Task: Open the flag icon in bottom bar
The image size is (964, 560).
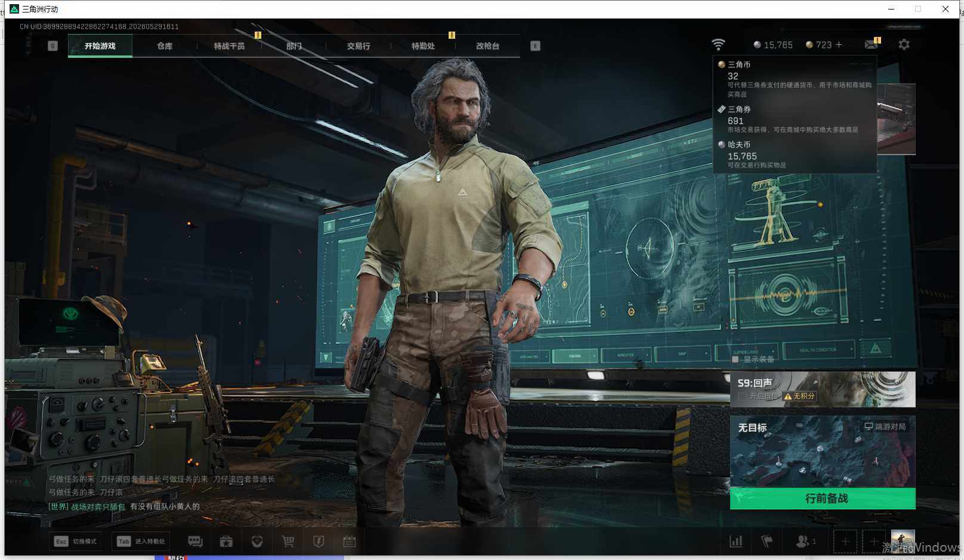Action: tap(767, 542)
